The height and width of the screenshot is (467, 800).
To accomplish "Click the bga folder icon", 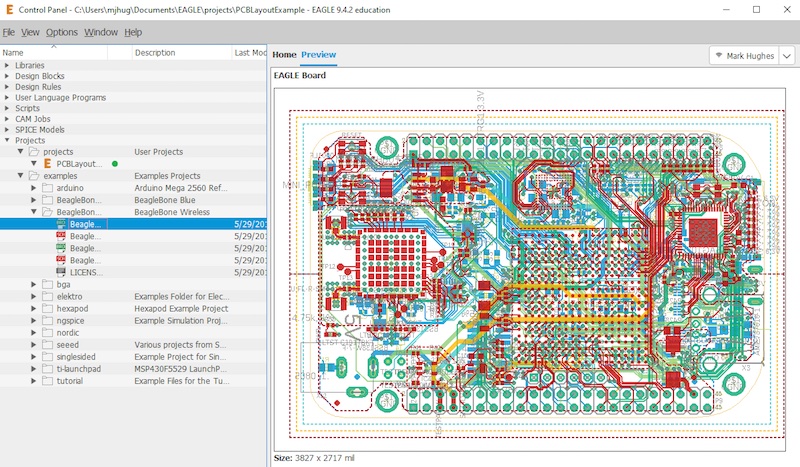I will (x=47, y=284).
